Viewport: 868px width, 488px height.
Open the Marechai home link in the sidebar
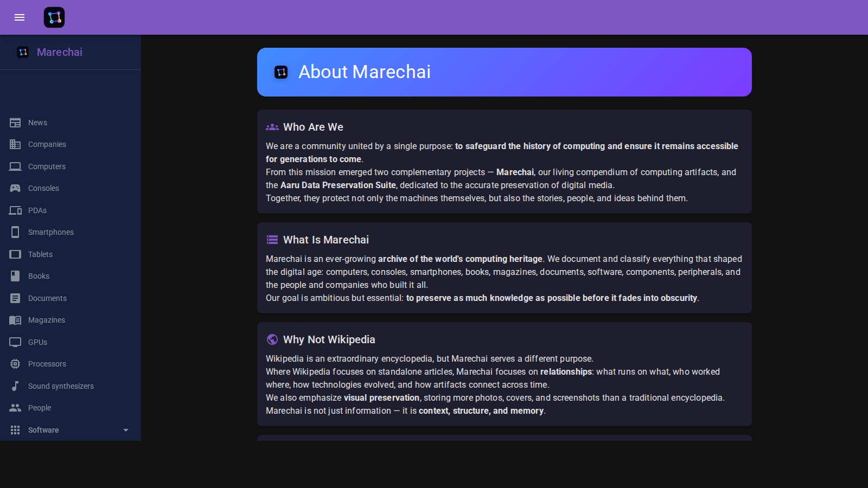coord(60,52)
